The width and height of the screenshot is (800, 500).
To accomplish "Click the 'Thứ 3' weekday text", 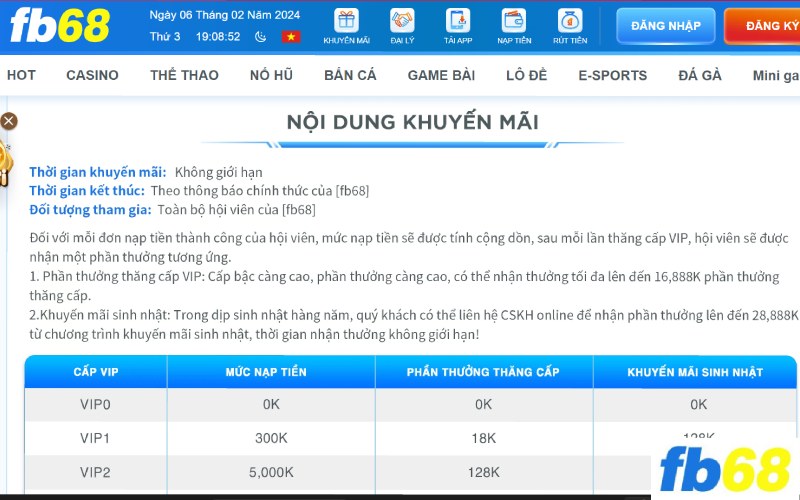I will click(165, 37).
